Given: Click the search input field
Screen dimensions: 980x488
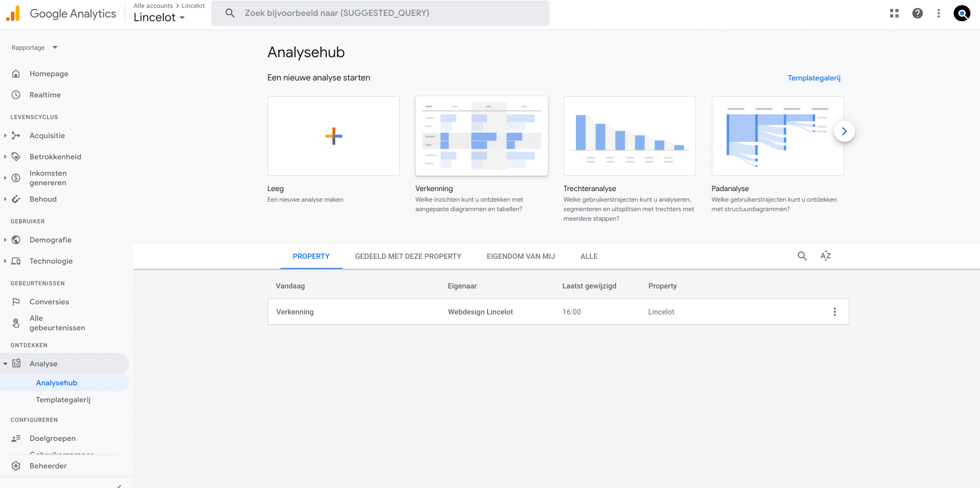Looking at the screenshot, I should [380, 13].
